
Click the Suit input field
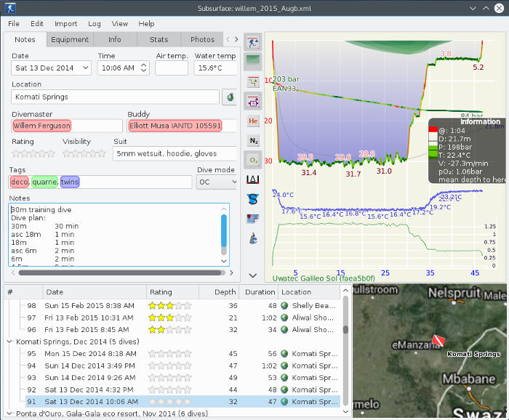175,153
